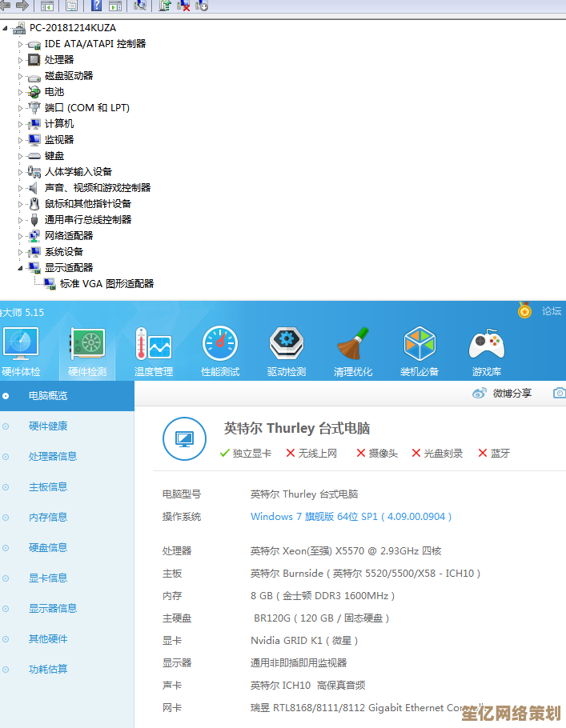Click the BR120G 120 GB 固态硬盘 value
The width and height of the screenshot is (566, 728).
321,618
